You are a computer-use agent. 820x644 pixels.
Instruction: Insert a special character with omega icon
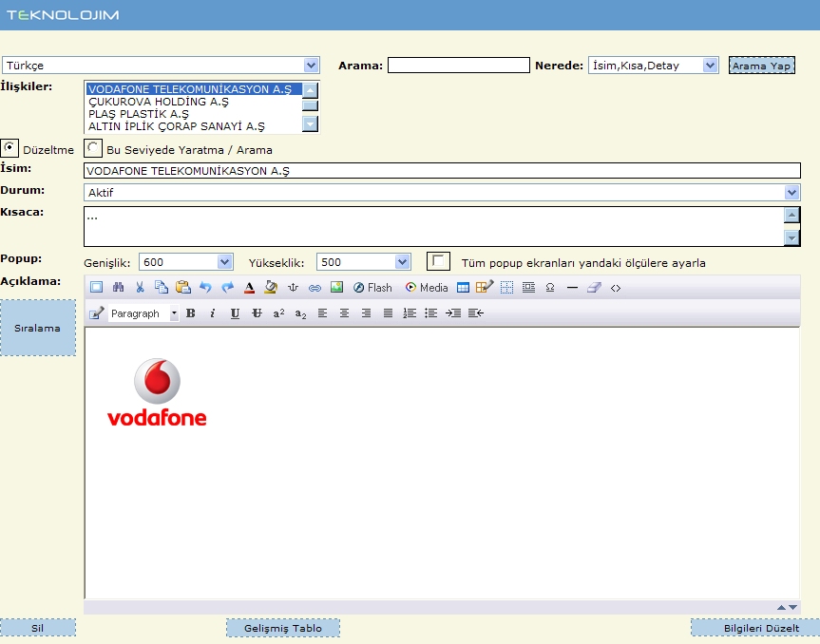pyautogui.click(x=550, y=287)
